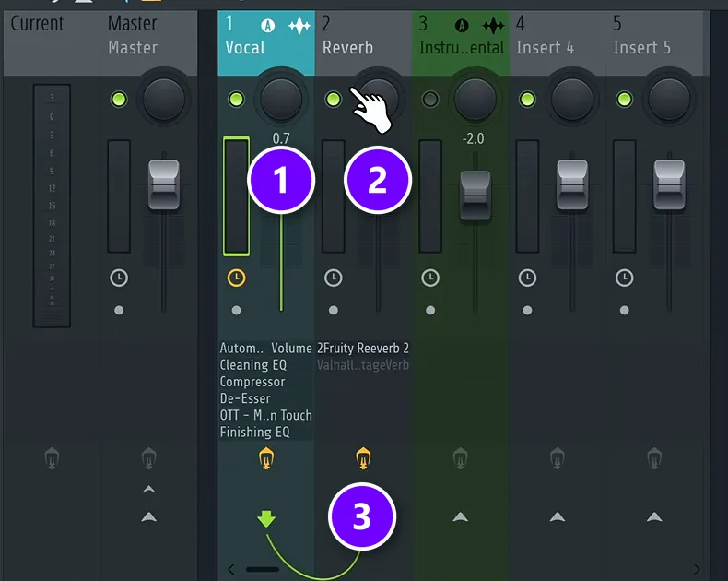Click the dock icon under Master track
Screen dimensions: 728x581
coord(148,458)
